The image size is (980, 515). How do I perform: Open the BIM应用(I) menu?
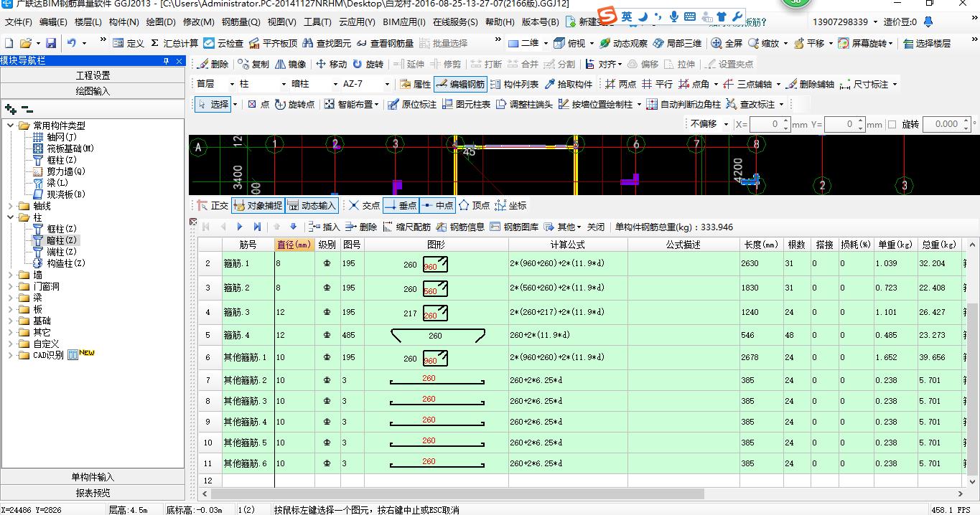point(404,22)
